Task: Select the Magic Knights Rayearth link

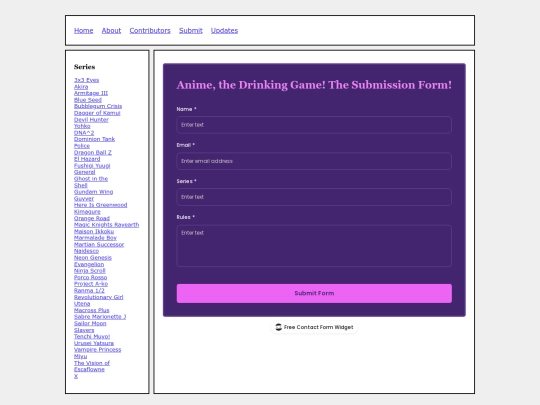Action: tap(107, 225)
